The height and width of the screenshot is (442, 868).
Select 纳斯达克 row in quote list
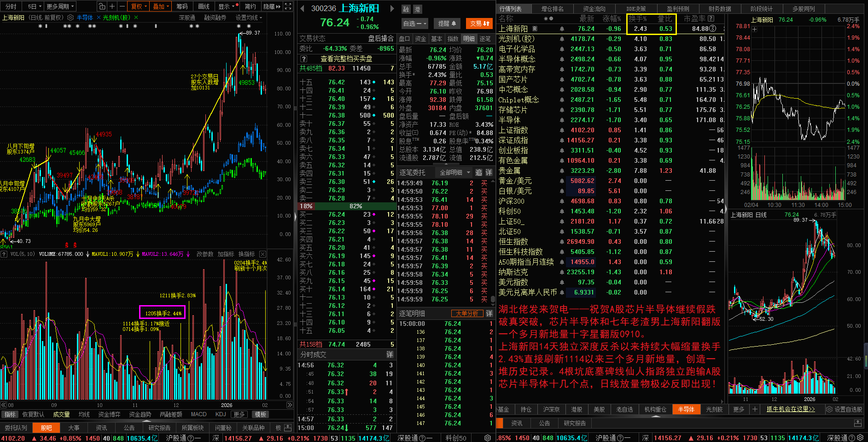point(611,272)
